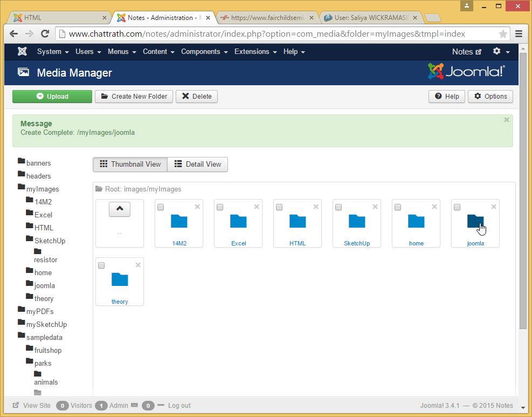
Task: Click the Joomla logo icon in top menu
Action: 22,52
